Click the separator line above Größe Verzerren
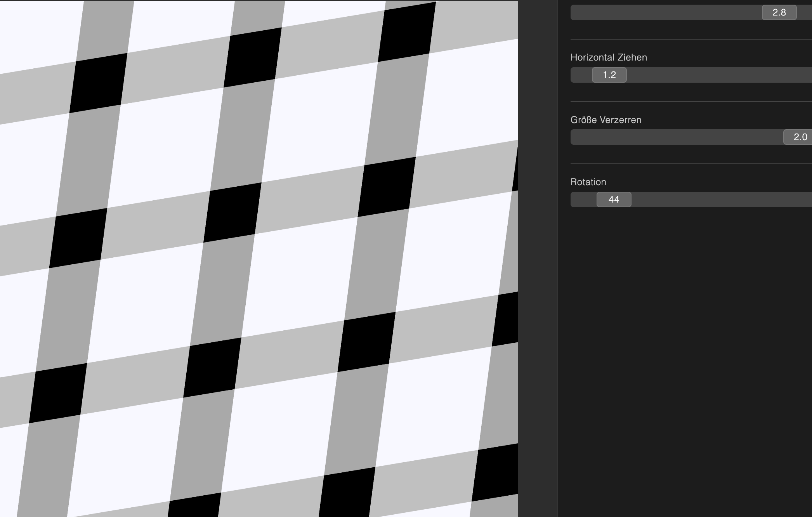 point(691,102)
